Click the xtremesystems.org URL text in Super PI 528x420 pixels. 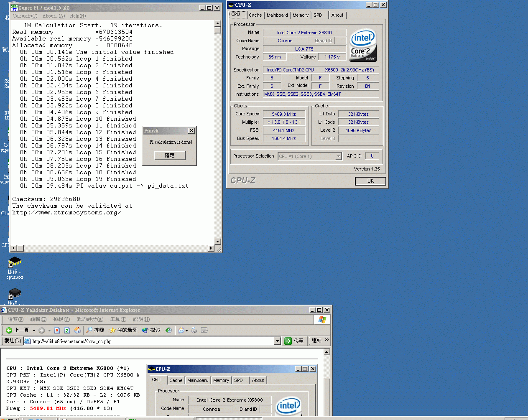coord(67,213)
